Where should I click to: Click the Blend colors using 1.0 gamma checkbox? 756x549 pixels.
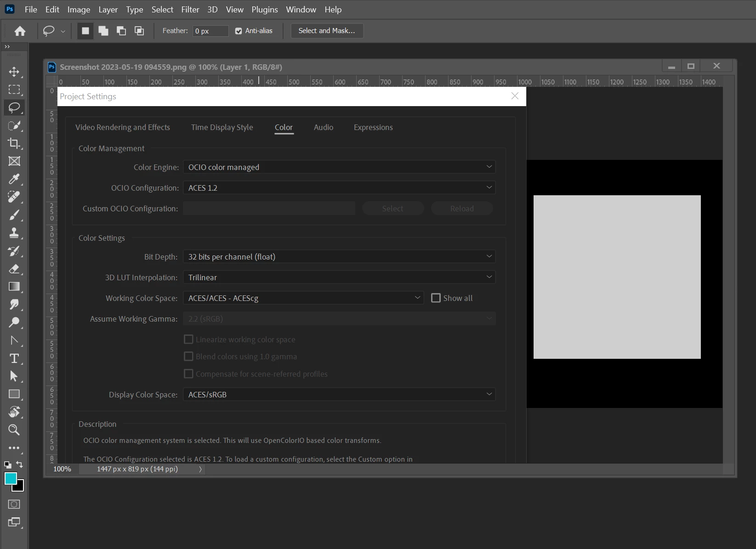188,357
